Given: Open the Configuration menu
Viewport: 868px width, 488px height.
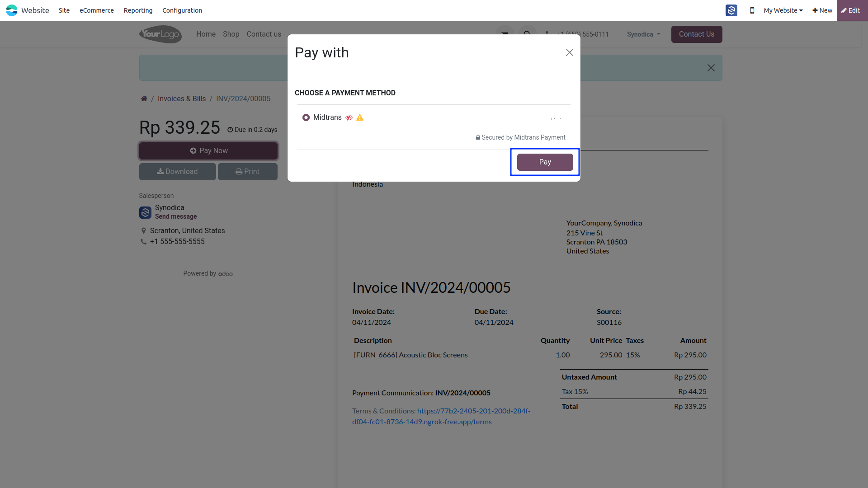Looking at the screenshot, I should tap(182, 10).
